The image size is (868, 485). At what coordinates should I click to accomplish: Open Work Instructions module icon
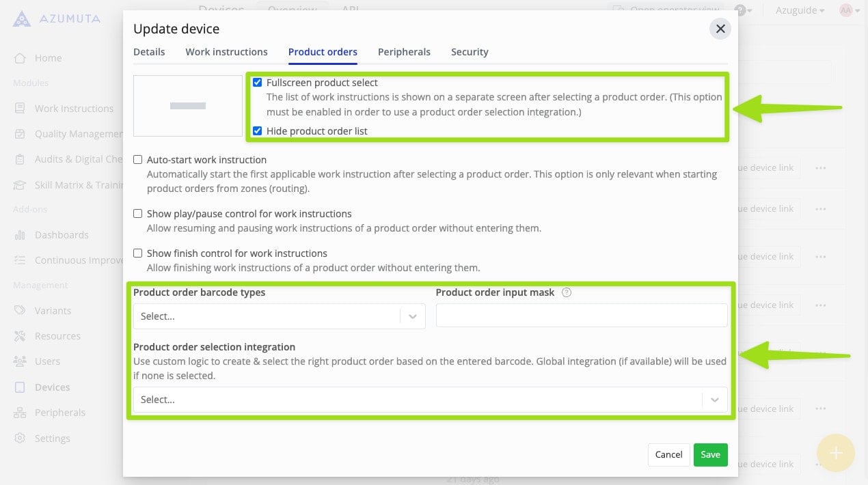pos(21,109)
